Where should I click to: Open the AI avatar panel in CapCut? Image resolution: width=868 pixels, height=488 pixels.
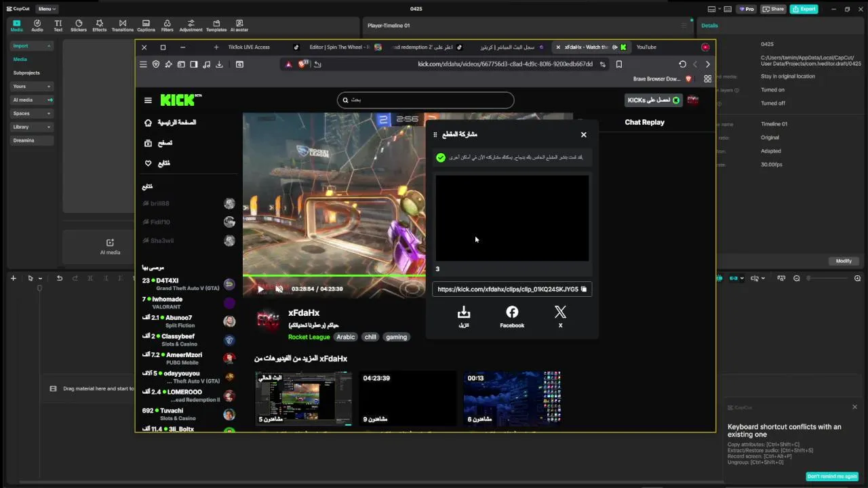[x=239, y=25]
